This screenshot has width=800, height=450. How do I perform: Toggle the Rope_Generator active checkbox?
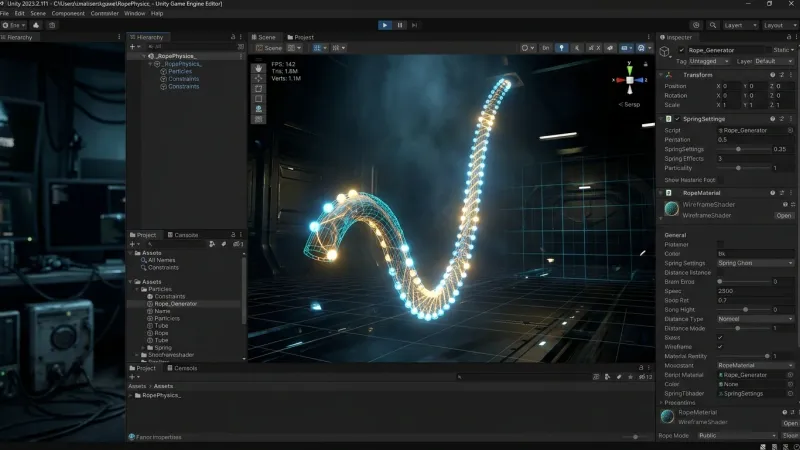click(681, 50)
